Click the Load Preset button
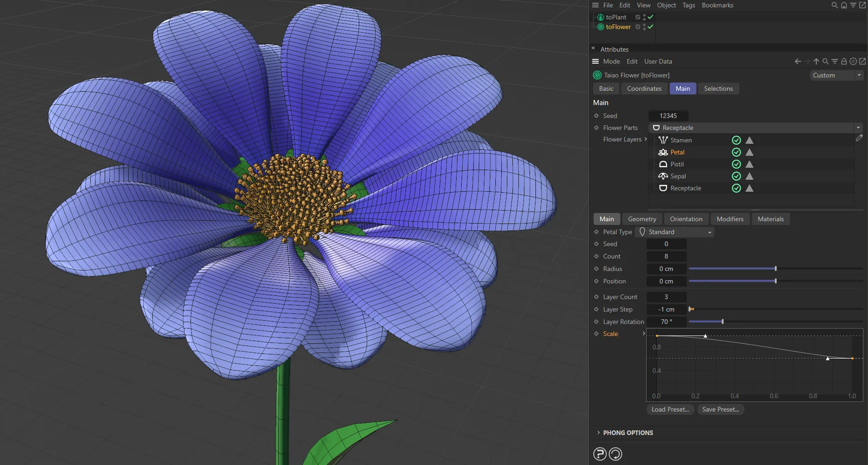The image size is (868, 465). (x=670, y=409)
